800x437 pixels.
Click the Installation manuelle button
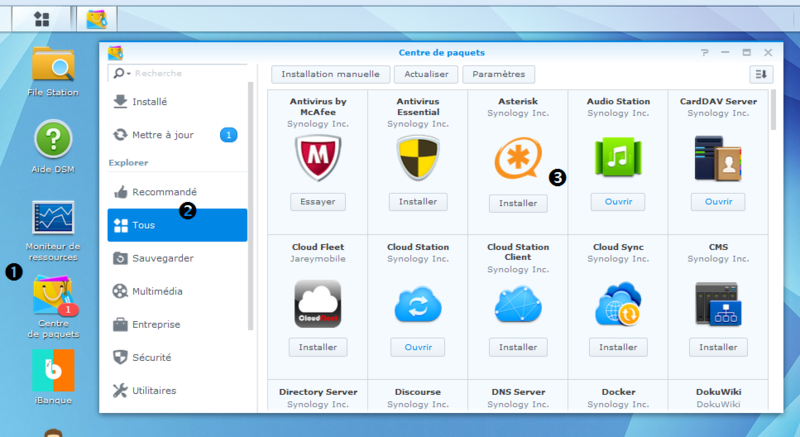(331, 74)
